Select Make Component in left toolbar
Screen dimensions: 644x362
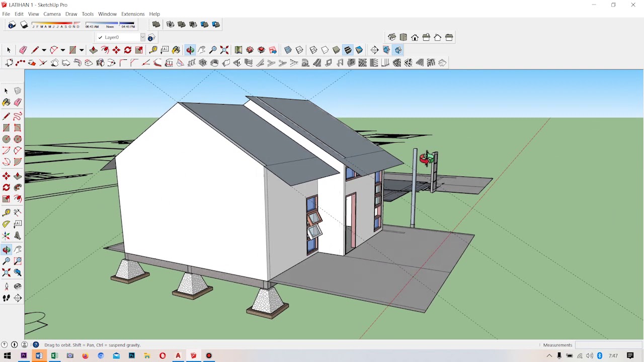pyautogui.click(x=18, y=91)
